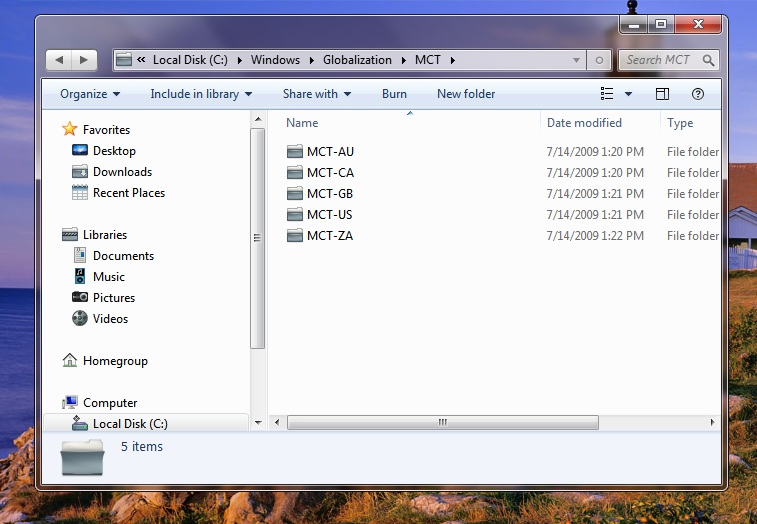757x524 pixels.
Task: Navigate to Globalization in the breadcrumb
Action: point(357,60)
